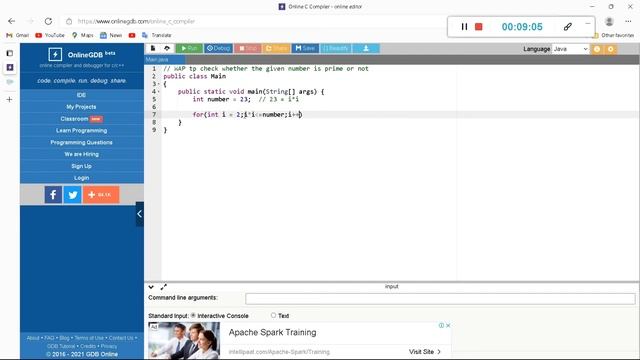The height and width of the screenshot is (360, 640).
Task: Open My Projects in sidebar
Action: click(x=81, y=107)
